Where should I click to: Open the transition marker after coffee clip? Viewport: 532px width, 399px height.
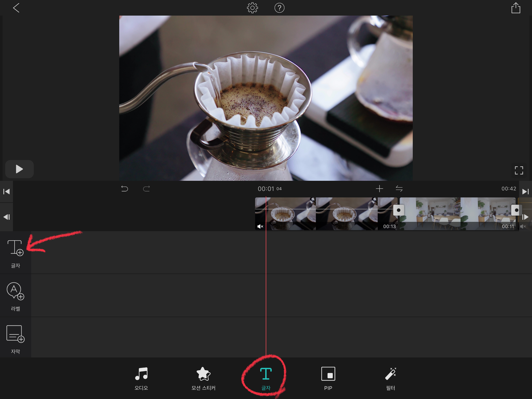point(398,210)
